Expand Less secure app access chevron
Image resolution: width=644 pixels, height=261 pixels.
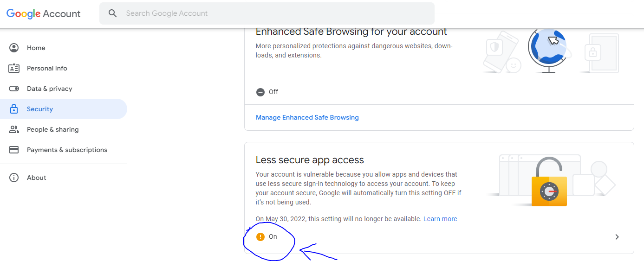tap(617, 237)
